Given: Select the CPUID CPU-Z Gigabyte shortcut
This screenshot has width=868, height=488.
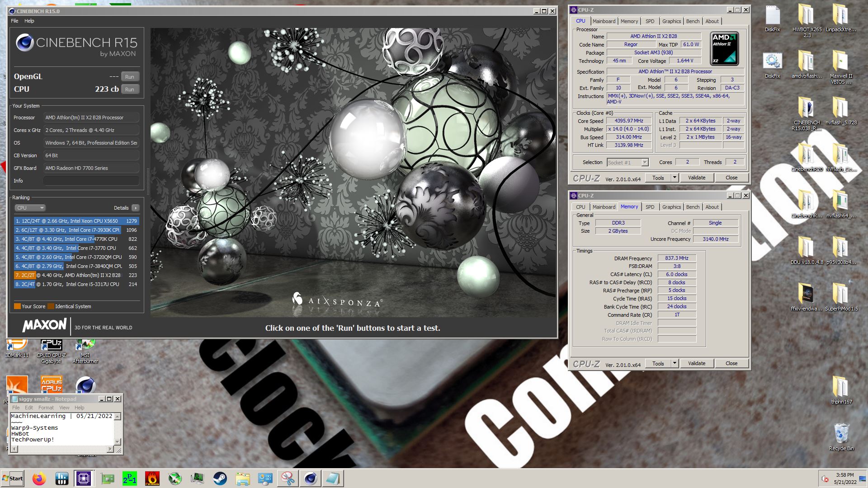Looking at the screenshot, I should point(51,351).
